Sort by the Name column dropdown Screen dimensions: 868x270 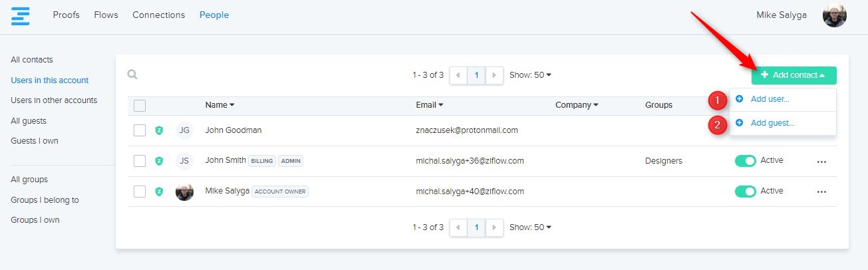click(219, 105)
